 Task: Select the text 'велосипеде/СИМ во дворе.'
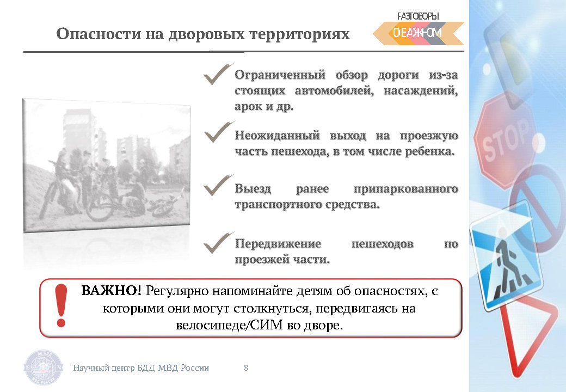coord(260,326)
